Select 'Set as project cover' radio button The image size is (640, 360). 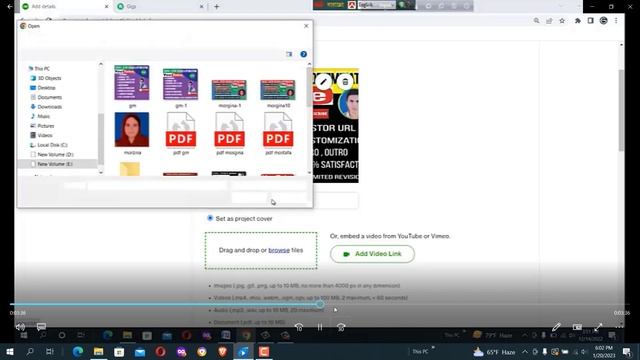click(210, 218)
